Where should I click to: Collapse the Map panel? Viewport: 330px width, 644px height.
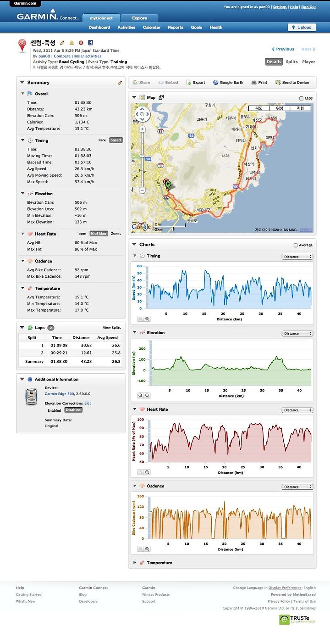pos(134,97)
